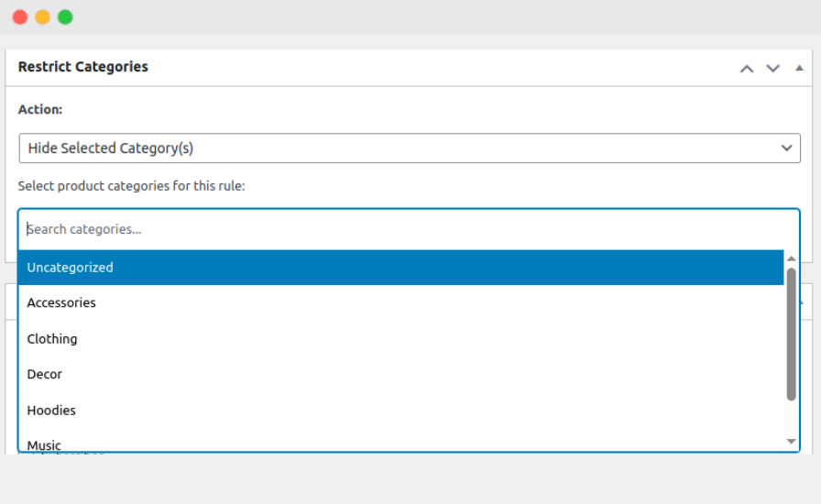Click the Action: field label

click(x=40, y=109)
